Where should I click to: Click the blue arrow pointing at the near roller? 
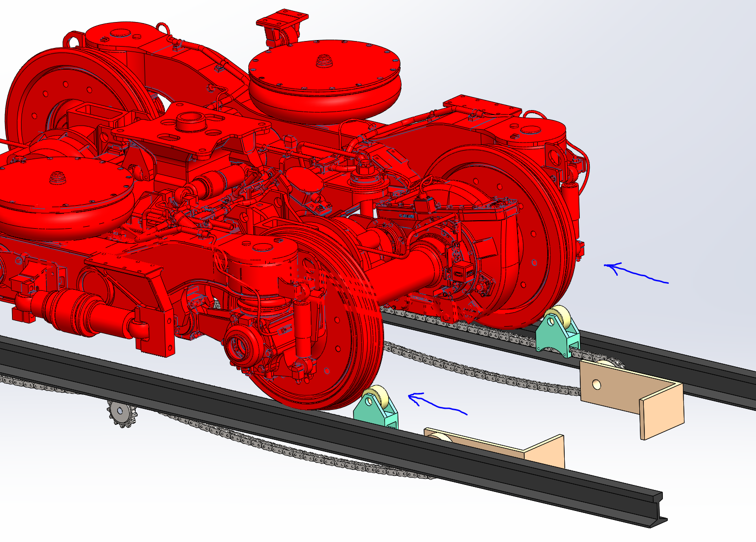438,403
